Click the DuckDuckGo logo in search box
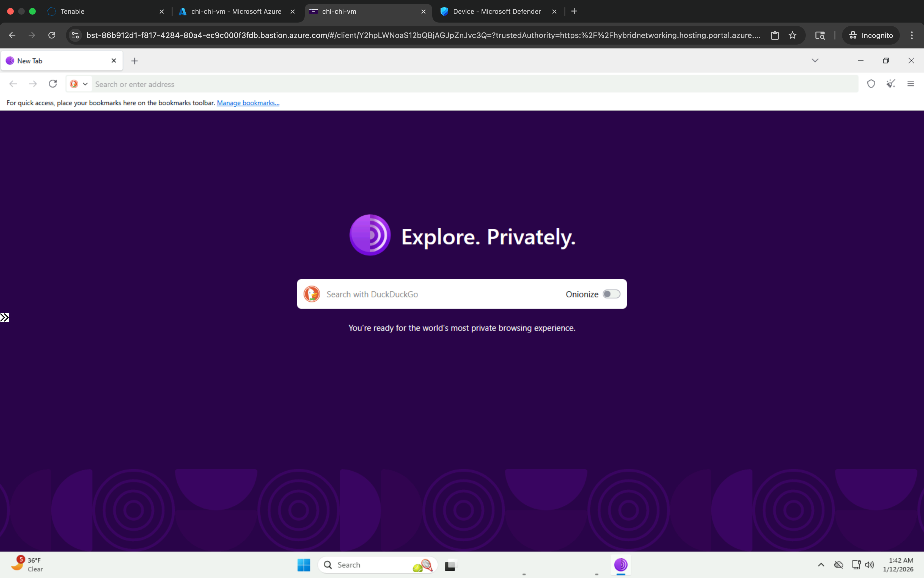Viewport: 924px width, 578px height. (x=312, y=294)
